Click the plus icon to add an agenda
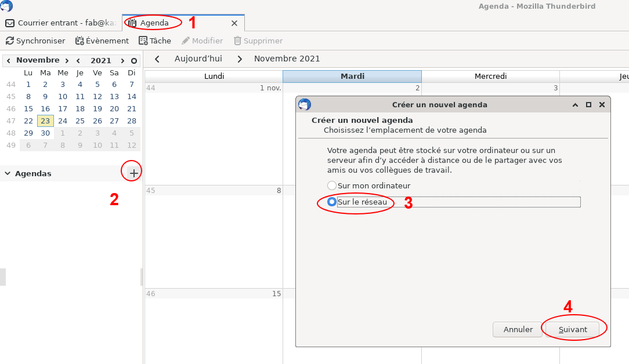Viewport: 629px width, 364px height. coord(133,173)
